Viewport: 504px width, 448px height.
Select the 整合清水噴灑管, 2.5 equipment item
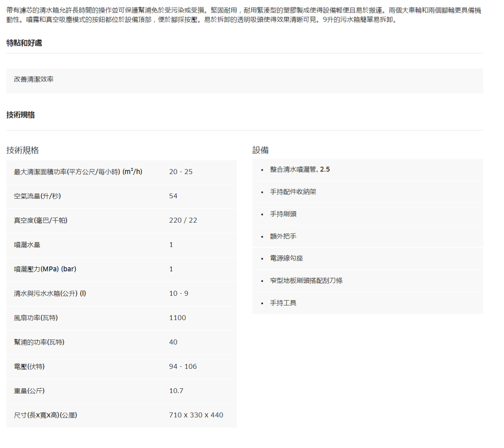(x=300, y=169)
